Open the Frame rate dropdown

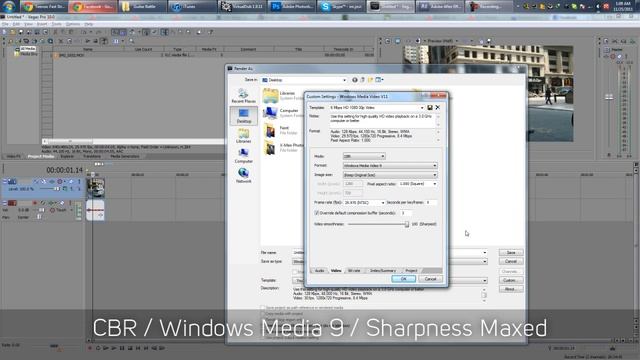coord(364,202)
